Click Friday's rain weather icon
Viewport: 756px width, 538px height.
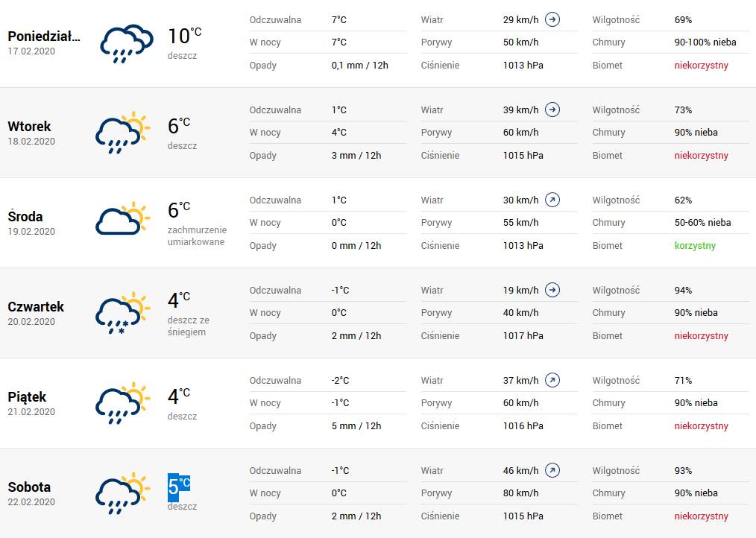coord(122,403)
